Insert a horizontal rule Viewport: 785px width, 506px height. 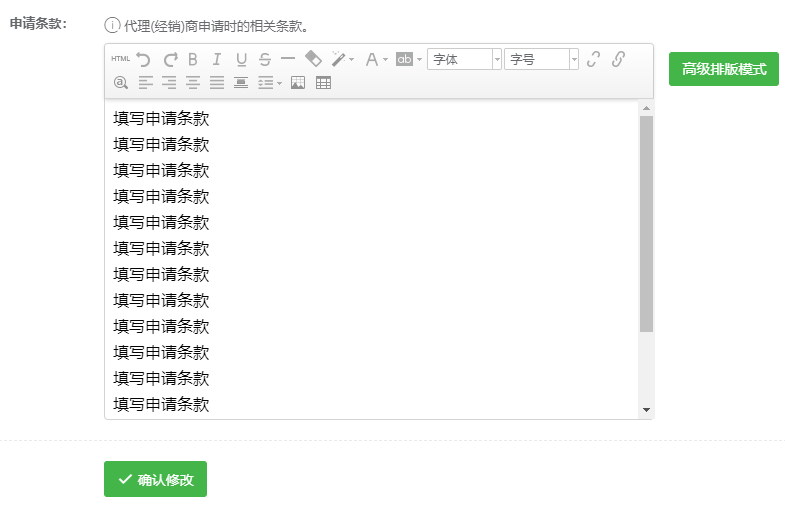click(288, 59)
